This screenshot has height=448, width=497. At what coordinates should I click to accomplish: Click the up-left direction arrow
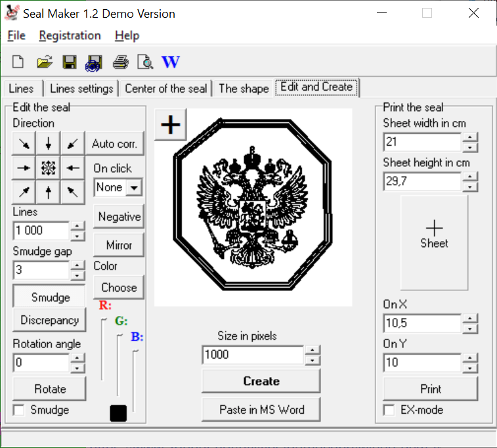point(73,192)
